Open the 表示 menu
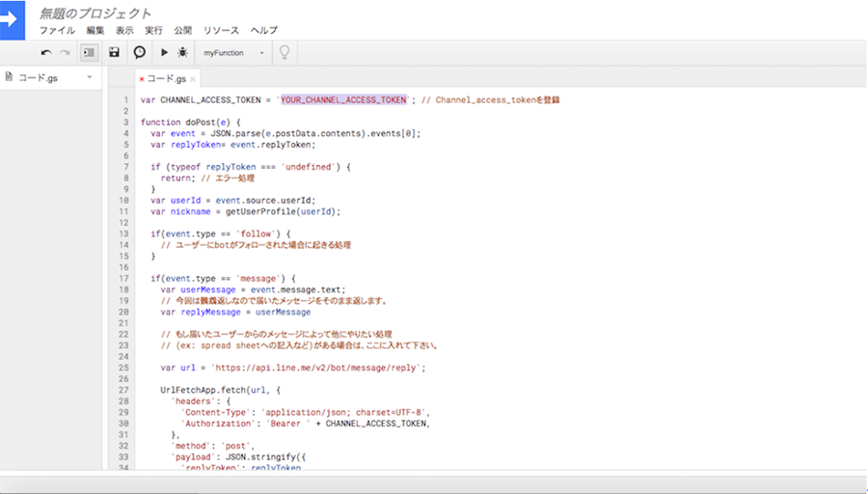 coord(124,31)
